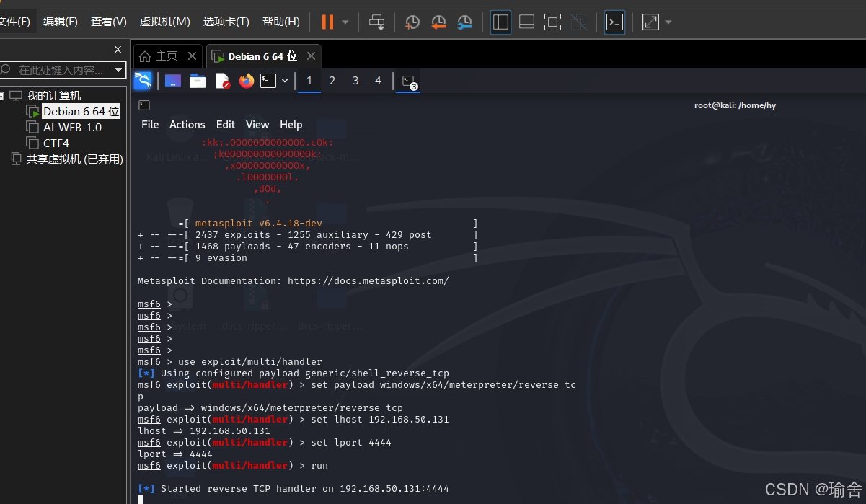866x504 pixels.
Task: Switch to Kali workspace 4
Action: pos(378,81)
